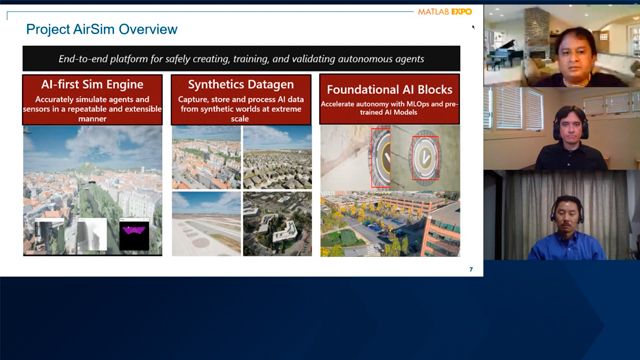Open the suburban houses aerial image
The height and width of the screenshot is (360, 640).
(x=277, y=158)
